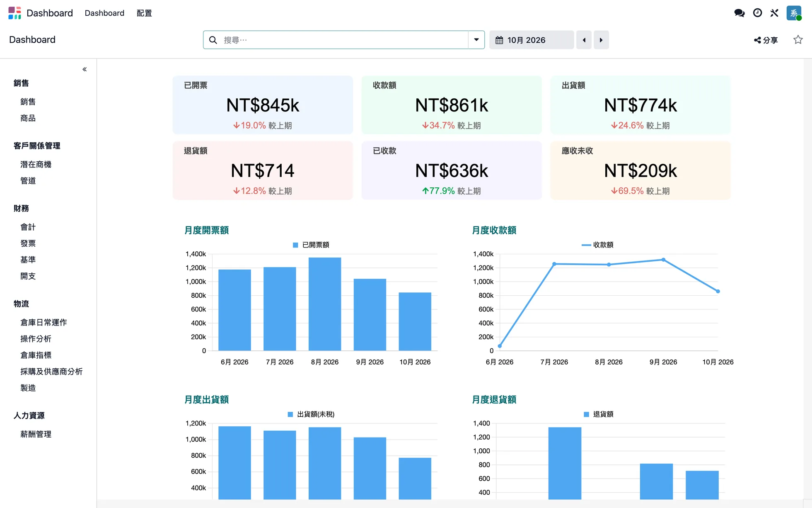The width and height of the screenshot is (812, 508).
Task: Open the conversations chat icon
Action: [739, 13]
